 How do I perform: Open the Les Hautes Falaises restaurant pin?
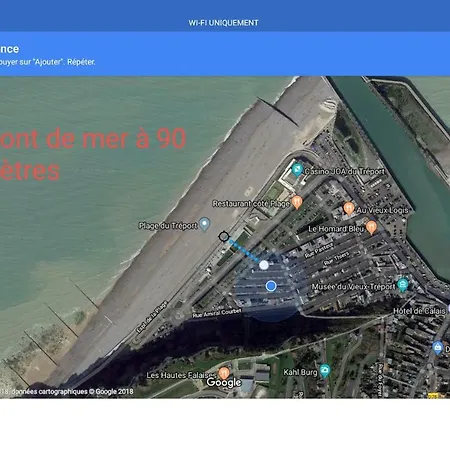coord(224,373)
